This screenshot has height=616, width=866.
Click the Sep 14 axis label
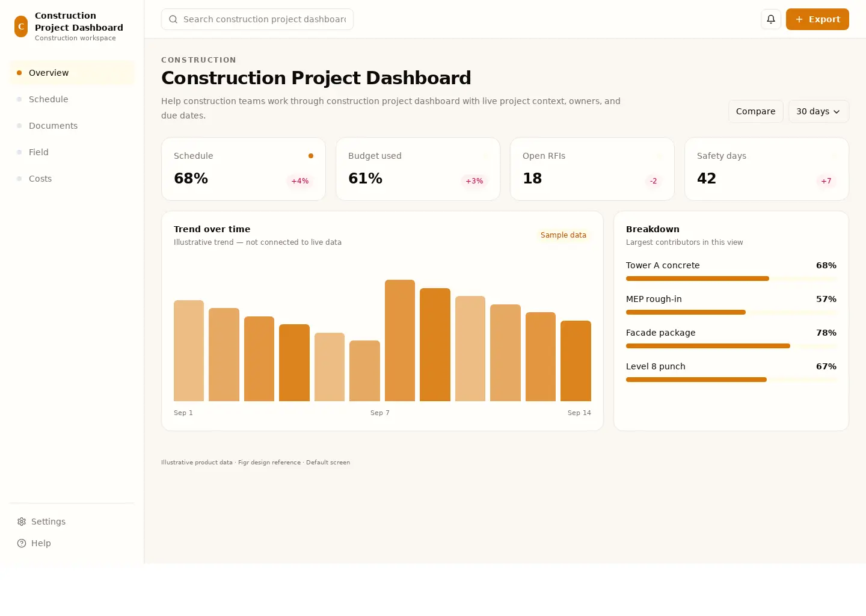pos(579,413)
